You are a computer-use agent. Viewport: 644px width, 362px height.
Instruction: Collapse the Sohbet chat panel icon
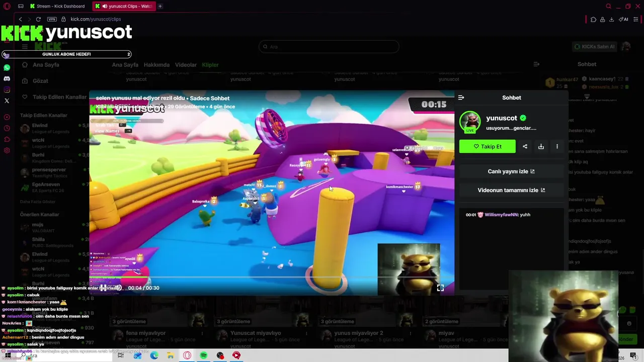(536, 64)
